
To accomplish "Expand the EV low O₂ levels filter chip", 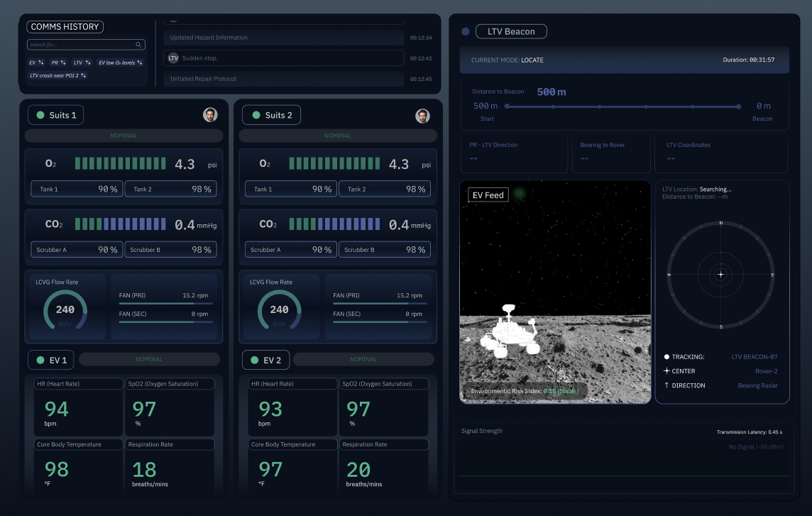I will (x=120, y=62).
